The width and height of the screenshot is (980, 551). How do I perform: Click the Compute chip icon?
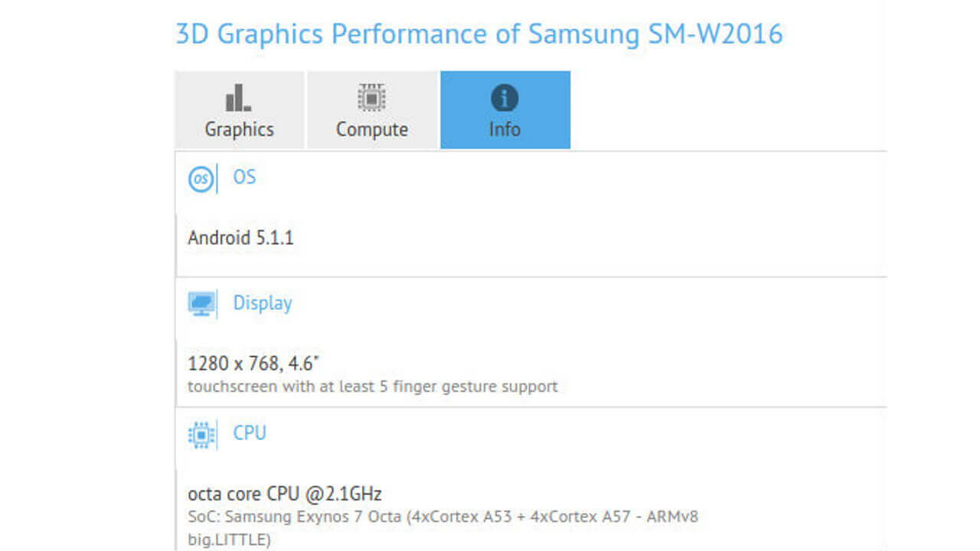point(371,96)
